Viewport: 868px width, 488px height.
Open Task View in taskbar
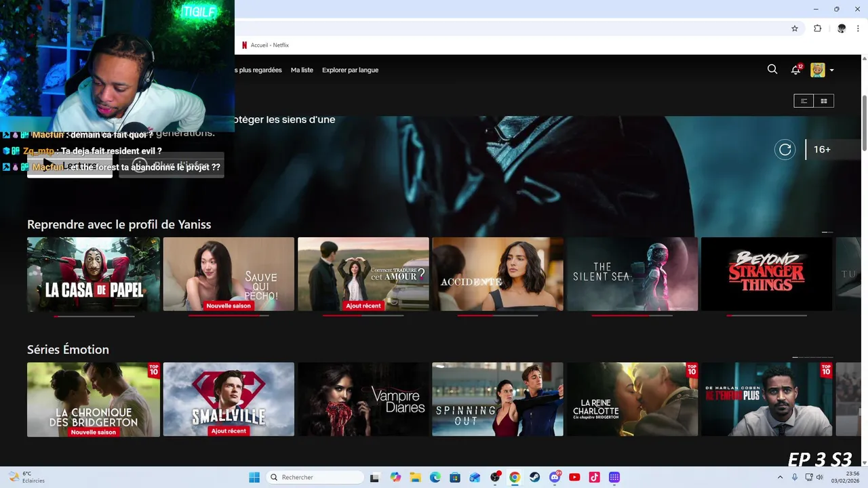click(374, 477)
